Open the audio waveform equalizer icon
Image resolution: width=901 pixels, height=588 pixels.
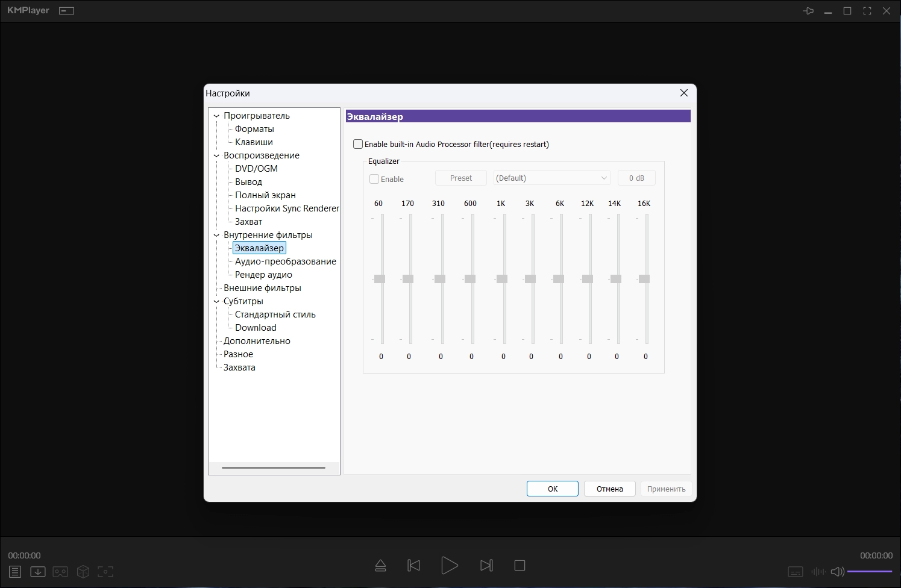point(818,571)
